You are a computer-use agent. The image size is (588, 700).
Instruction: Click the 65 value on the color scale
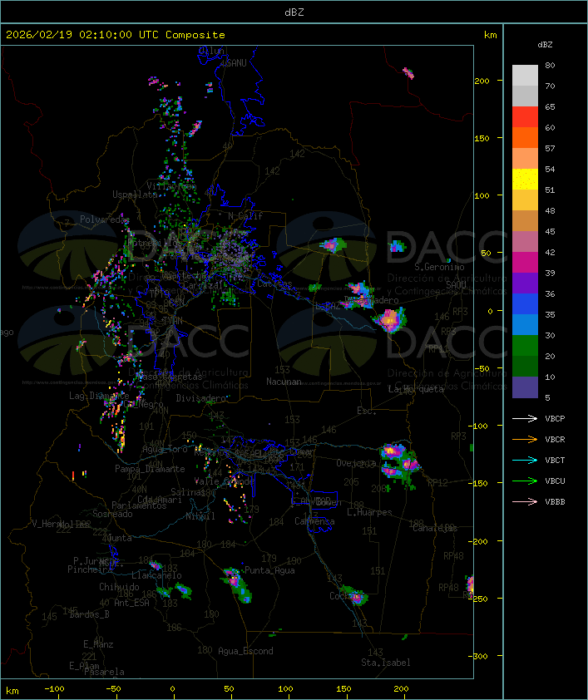coord(550,106)
